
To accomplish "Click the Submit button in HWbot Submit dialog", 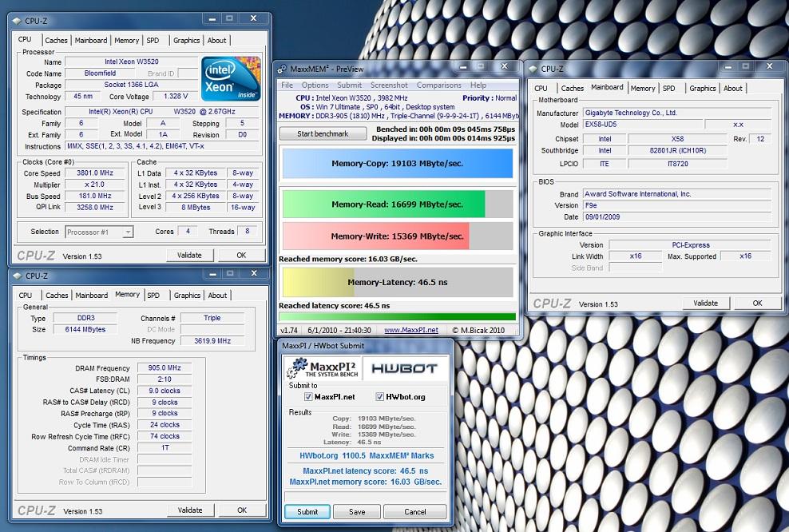I will pos(307,512).
